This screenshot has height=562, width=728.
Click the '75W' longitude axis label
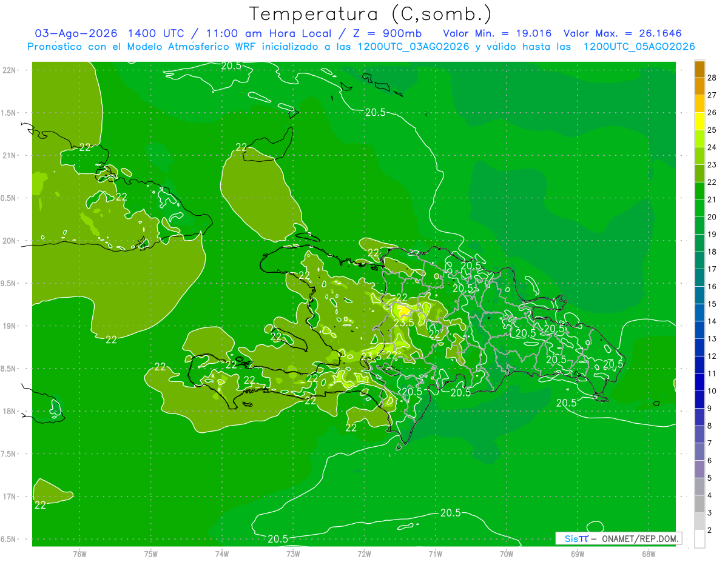151,554
